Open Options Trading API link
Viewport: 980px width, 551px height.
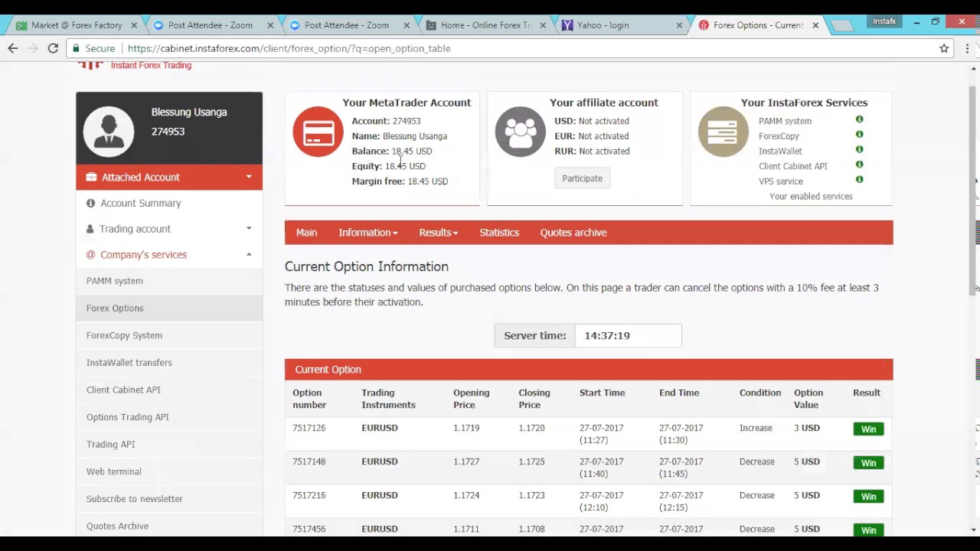pos(128,417)
